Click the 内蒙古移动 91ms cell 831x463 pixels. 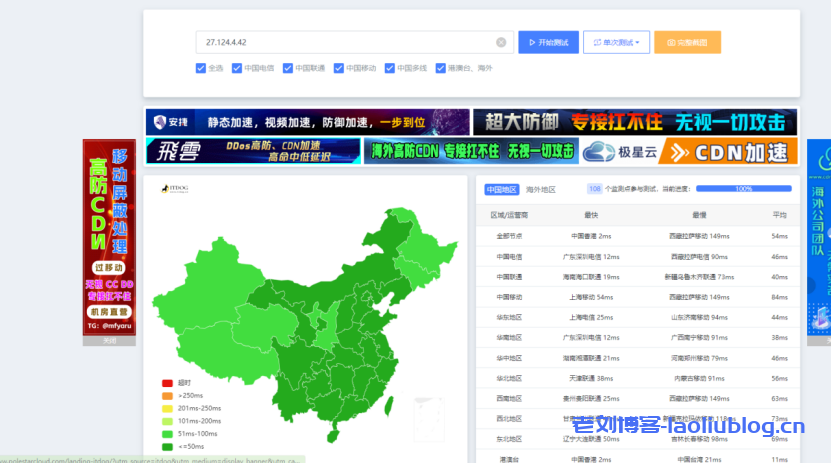[699, 378]
